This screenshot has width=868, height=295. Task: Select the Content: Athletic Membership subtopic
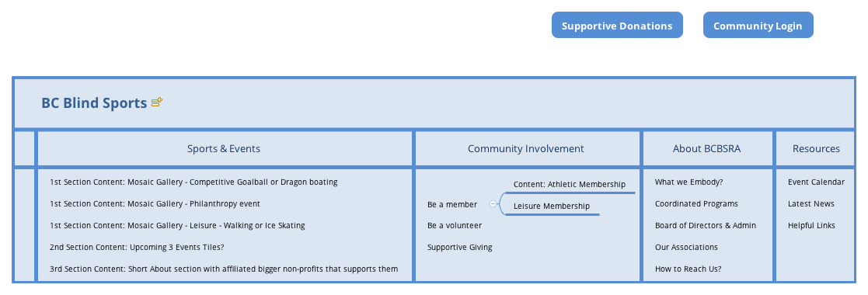(570, 184)
